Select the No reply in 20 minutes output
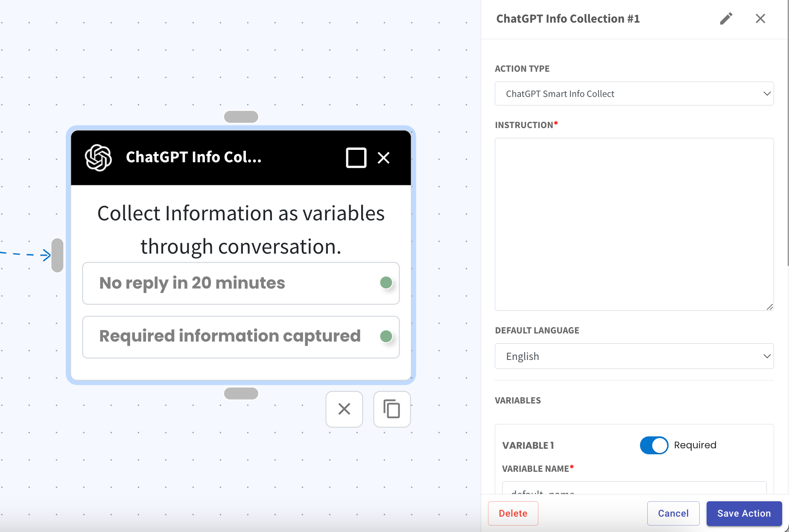 tap(241, 283)
